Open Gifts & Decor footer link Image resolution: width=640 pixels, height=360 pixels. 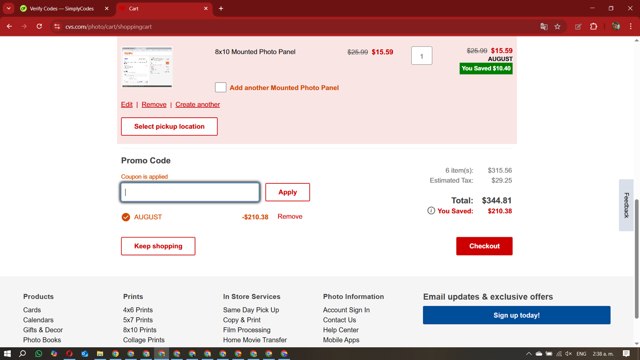pos(43,330)
